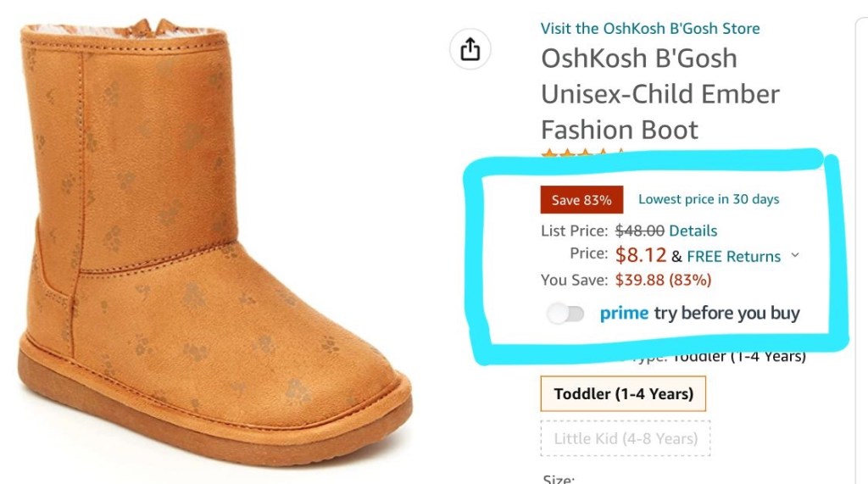Click the $8.12 price amount
868x484 pixels.
click(x=642, y=254)
